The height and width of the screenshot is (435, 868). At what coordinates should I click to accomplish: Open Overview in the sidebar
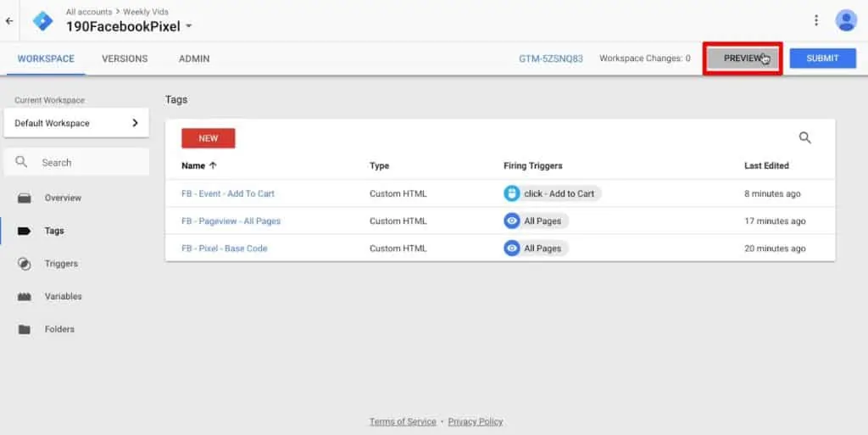coord(63,198)
